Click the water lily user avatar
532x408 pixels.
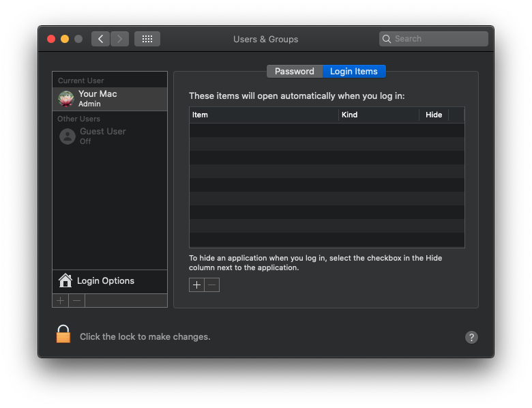[66, 99]
